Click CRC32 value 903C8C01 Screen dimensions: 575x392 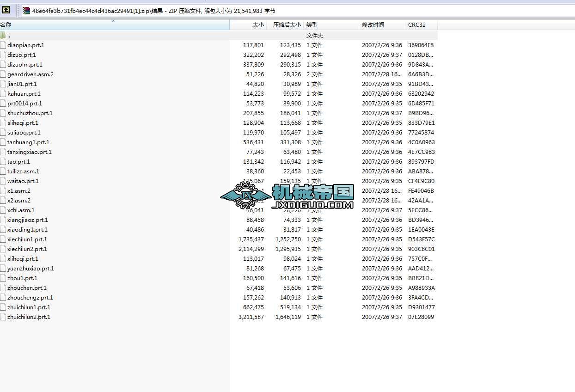point(421,249)
